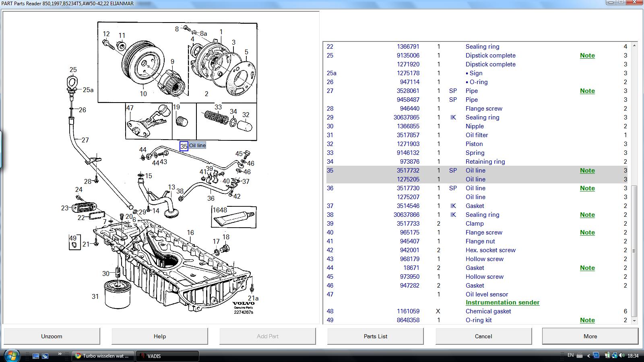Click the EN language indicator in taskbar
The image size is (644, 362).
(570, 355)
